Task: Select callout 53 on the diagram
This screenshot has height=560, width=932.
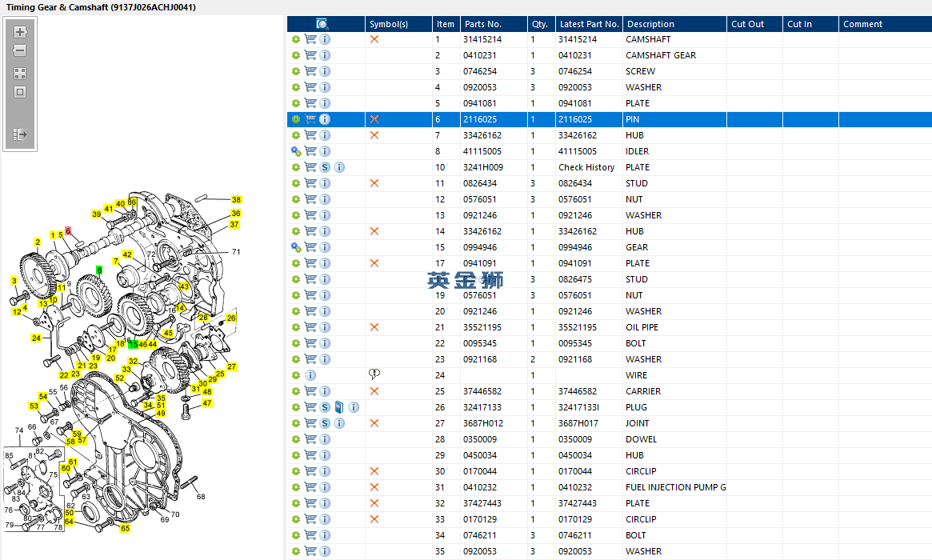Action: point(34,406)
